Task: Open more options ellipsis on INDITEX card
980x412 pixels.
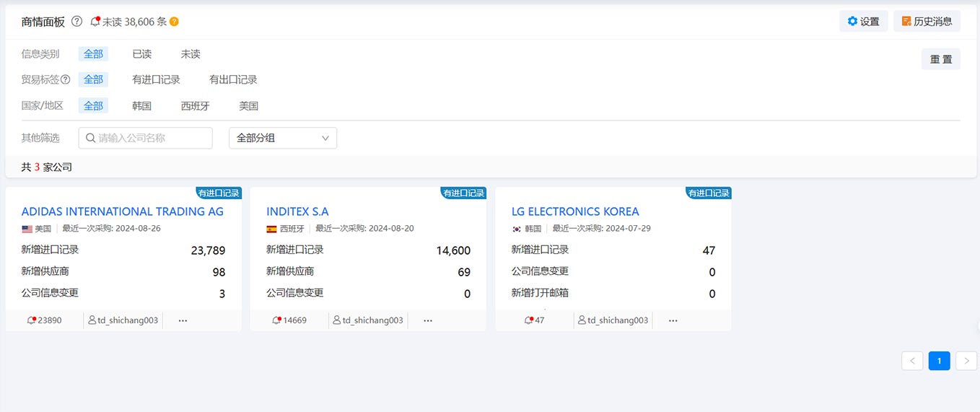Action: point(428,320)
